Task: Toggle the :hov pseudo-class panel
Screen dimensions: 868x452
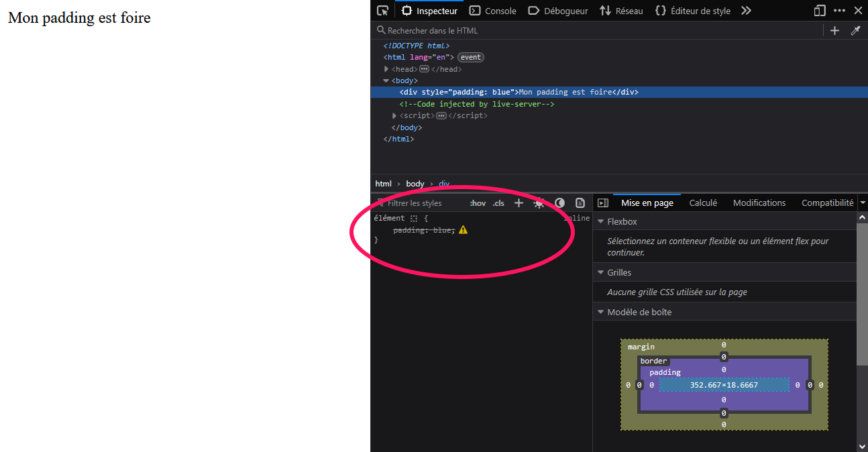Action: 478,203
